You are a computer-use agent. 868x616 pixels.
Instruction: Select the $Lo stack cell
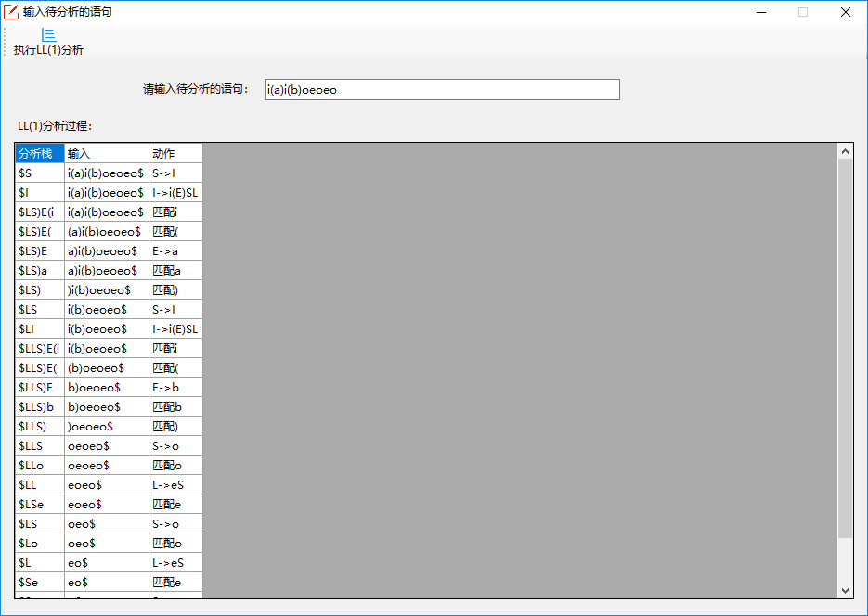[x=40, y=544]
